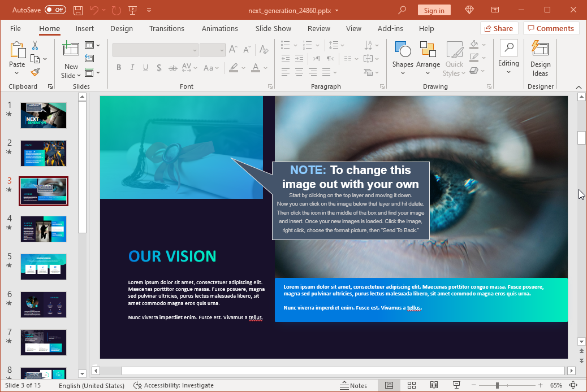This screenshot has height=392, width=587.
Task: Fit slide to current window
Action: 573,385
